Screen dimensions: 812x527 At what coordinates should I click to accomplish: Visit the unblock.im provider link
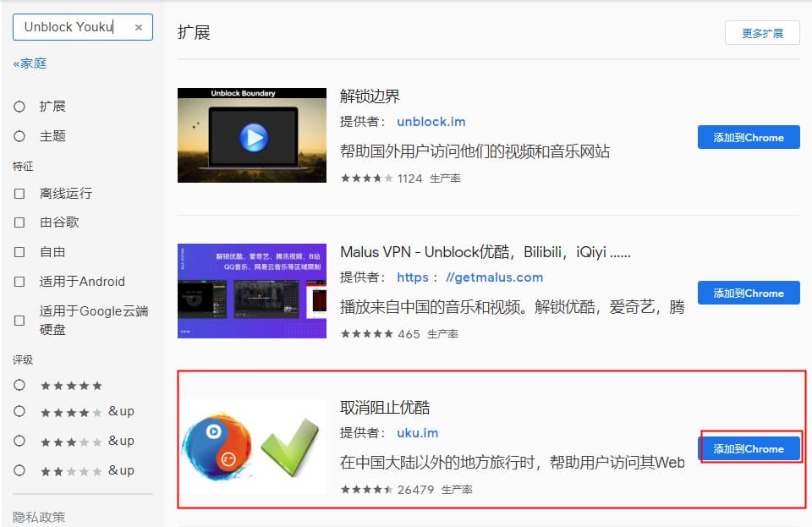click(x=431, y=122)
